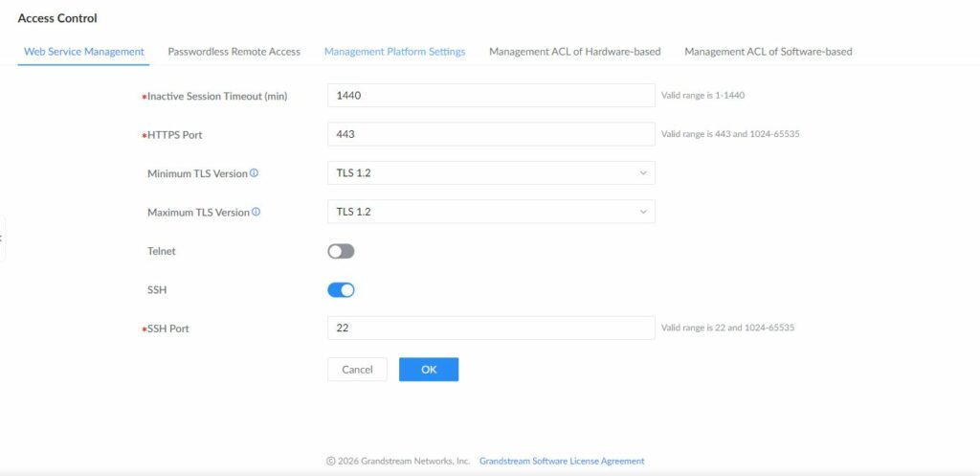Click the Telnet label
980x476 pixels.
[x=161, y=252]
